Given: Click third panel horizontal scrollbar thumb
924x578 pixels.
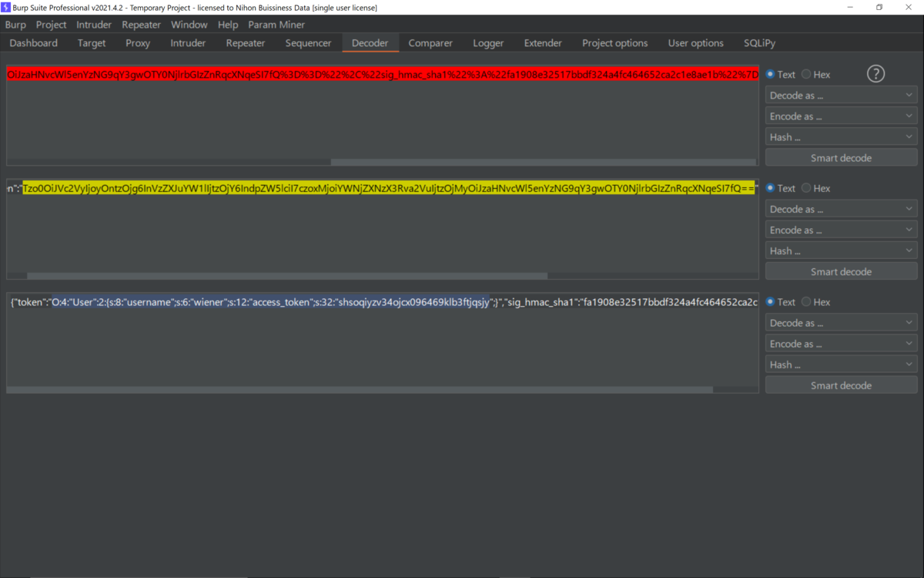Looking at the screenshot, I should (x=360, y=390).
